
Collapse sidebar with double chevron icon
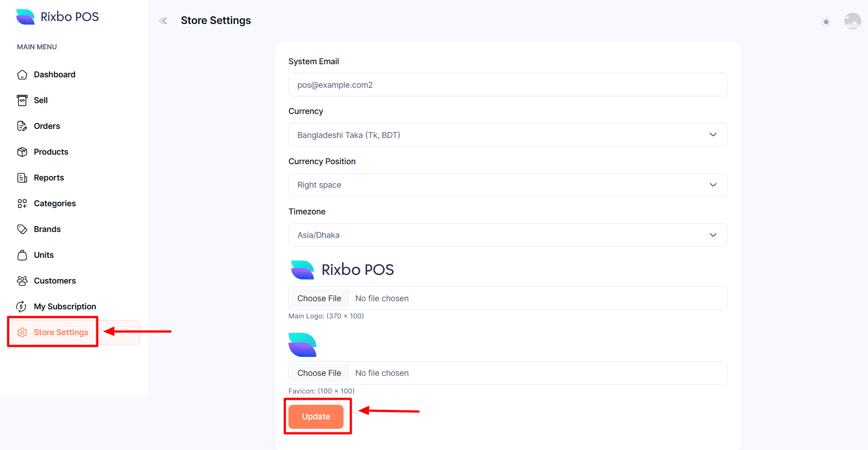tap(163, 21)
